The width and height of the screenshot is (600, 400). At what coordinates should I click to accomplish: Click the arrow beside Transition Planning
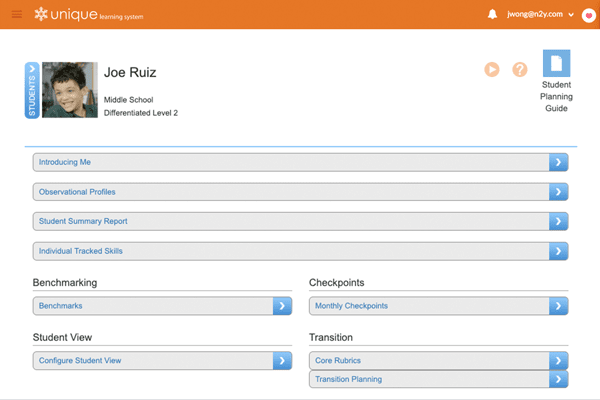pyautogui.click(x=558, y=379)
